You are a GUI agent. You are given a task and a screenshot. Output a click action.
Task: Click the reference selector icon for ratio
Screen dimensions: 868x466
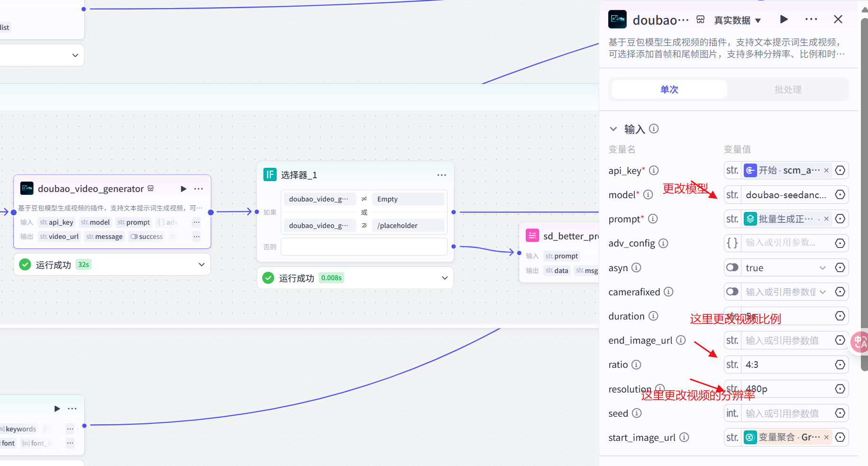pos(840,365)
